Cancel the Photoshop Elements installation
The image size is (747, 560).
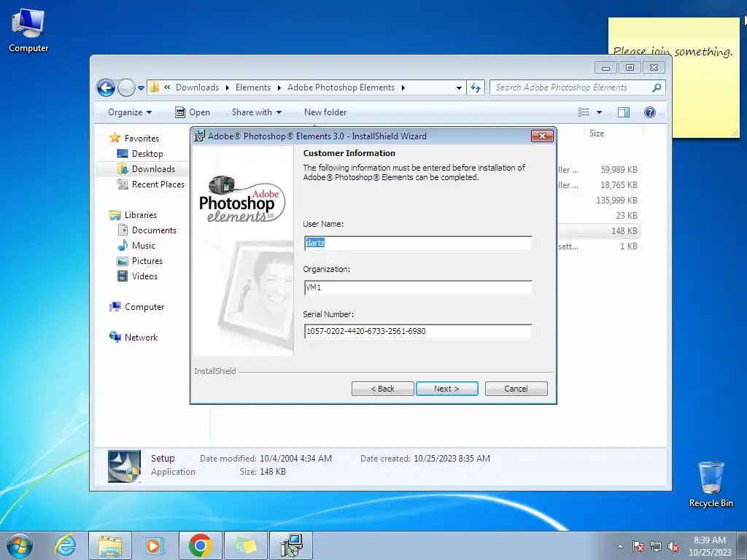[516, 389]
